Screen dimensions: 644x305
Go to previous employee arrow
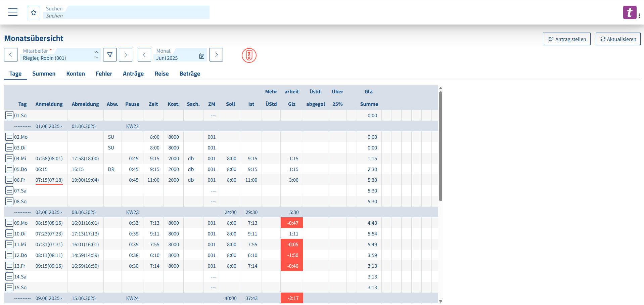point(11,55)
